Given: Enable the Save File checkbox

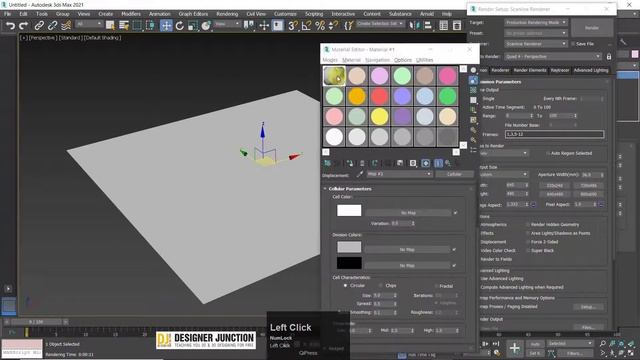Looking at the screenshot, I should [x=573, y=44].
